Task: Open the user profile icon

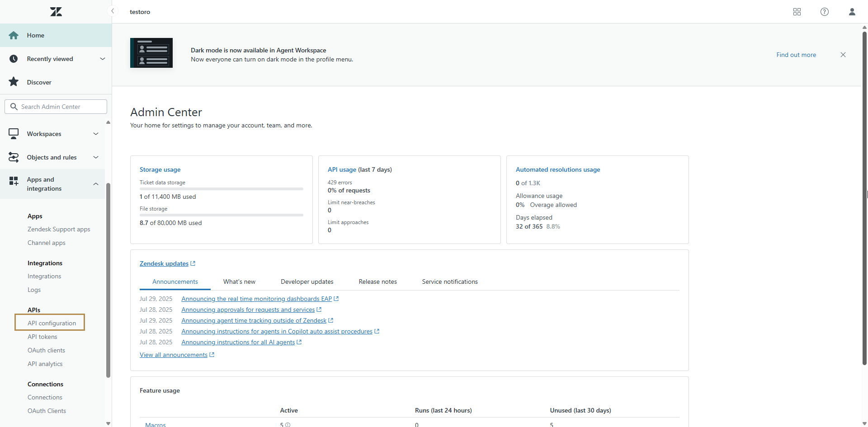Action: 852,12
